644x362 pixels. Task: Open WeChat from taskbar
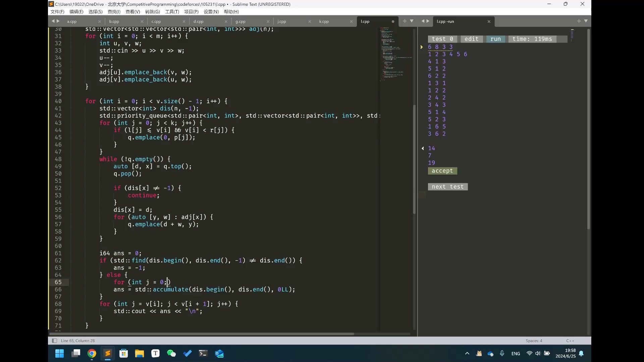(171, 354)
